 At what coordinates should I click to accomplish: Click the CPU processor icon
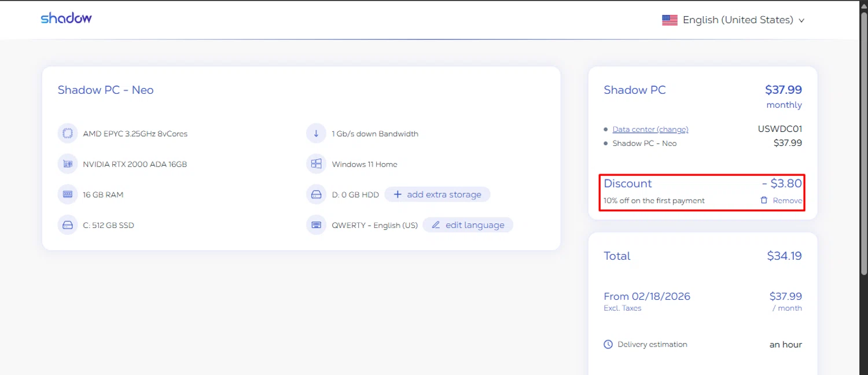(68, 134)
